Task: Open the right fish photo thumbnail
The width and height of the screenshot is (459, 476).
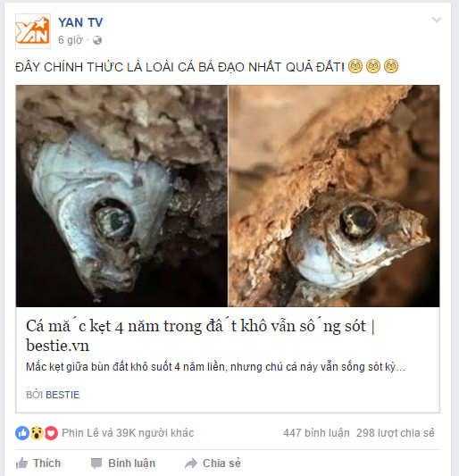Action: 334,196
